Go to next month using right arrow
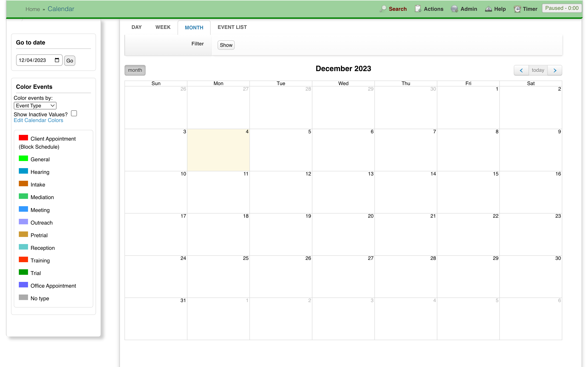588x367 pixels. pyautogui.click(x=555, y=70)
